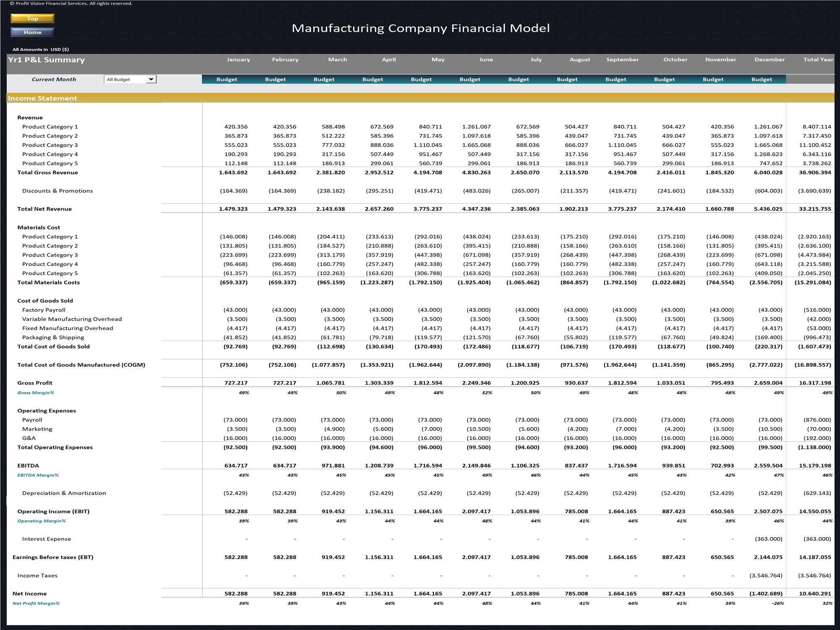Select the Current Month label
This screenshot has height=630, width=840.
click(x=54, y=79)
